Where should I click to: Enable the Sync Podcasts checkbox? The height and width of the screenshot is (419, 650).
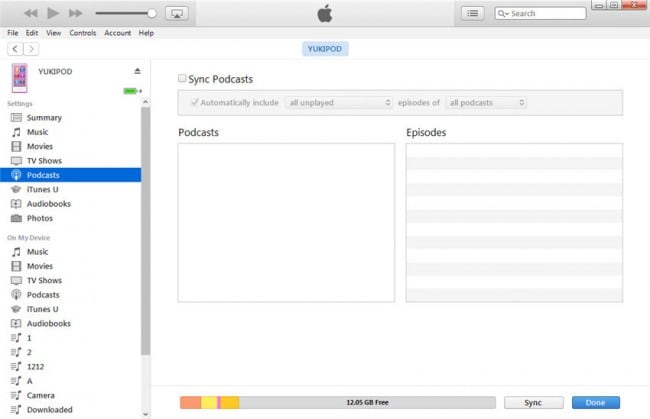pos(182,78)
